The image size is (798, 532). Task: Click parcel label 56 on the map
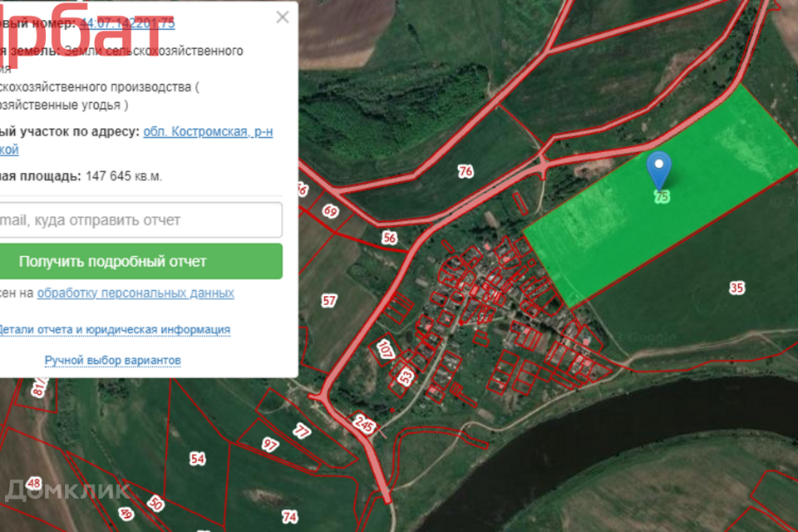[390, 238]
